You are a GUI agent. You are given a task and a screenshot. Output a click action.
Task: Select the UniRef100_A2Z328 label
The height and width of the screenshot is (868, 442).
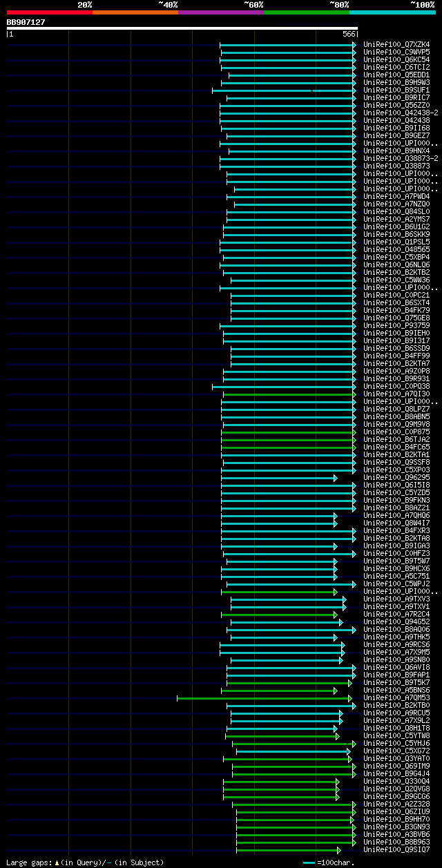coord(396,804)
